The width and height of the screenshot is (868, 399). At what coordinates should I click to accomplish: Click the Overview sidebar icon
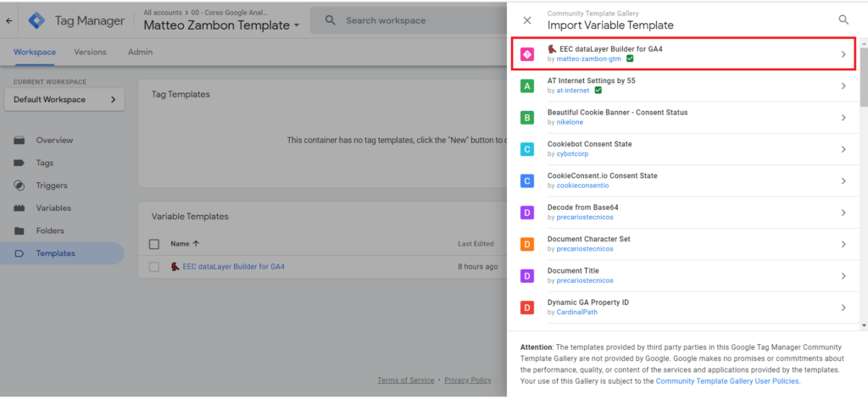coord(19,141)
